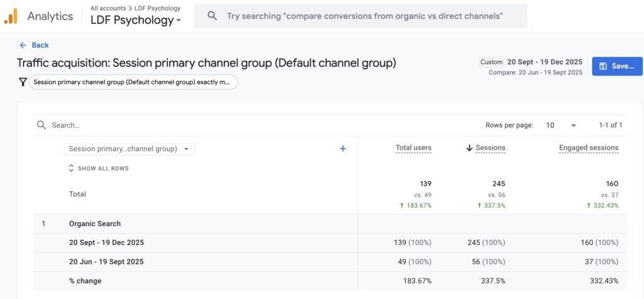
Task: Click the 1-1 of 1 pagination text
Action: (610, 125)
